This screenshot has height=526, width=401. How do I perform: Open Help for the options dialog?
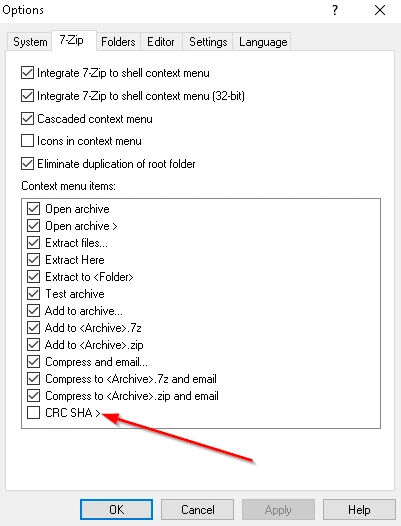click(x=359, y=510)
